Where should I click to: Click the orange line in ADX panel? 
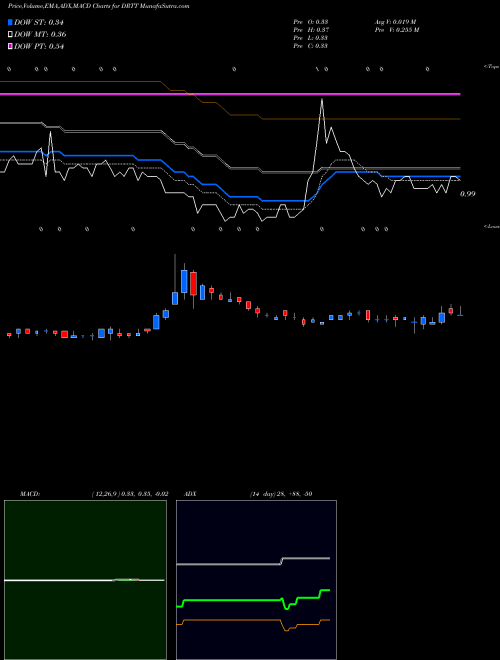[253, 620]
